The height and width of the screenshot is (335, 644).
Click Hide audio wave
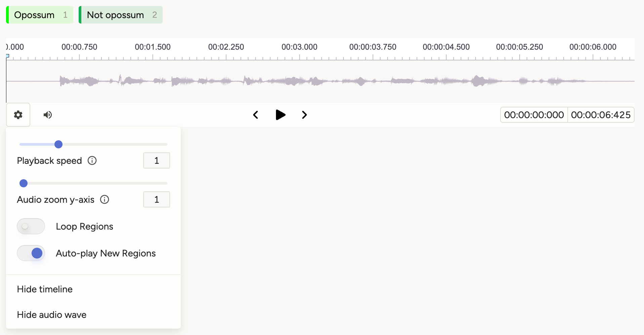tap(51, 315)
